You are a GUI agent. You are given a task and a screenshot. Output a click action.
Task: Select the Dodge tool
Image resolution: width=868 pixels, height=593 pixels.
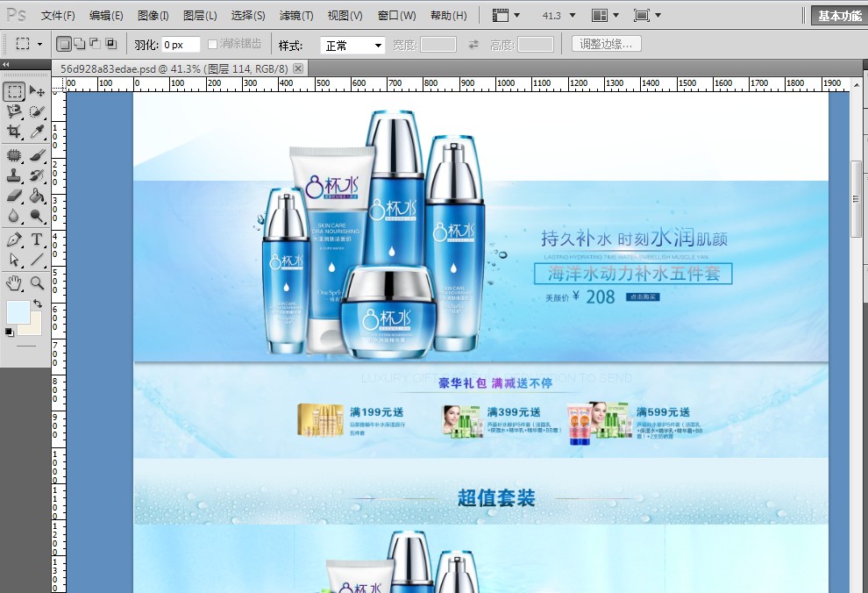[x=37, y=216]
